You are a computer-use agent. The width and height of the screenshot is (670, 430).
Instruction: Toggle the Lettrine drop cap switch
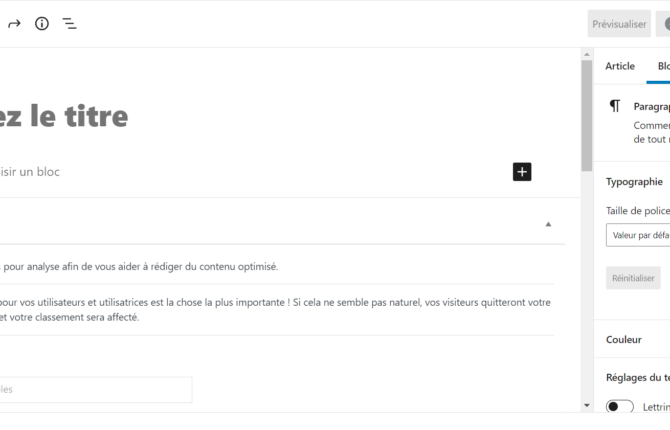click(620, 406)
